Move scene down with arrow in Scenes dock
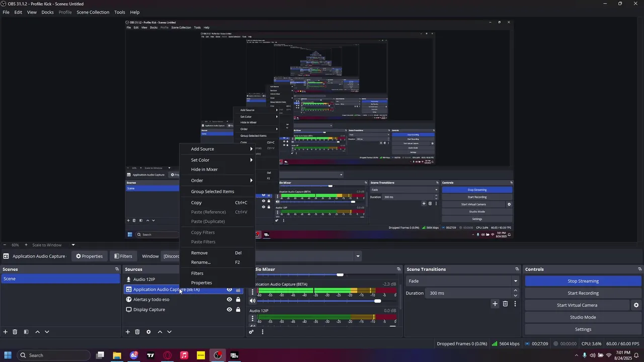This screenshot has height=362, width=644. [x=47, y=332]
